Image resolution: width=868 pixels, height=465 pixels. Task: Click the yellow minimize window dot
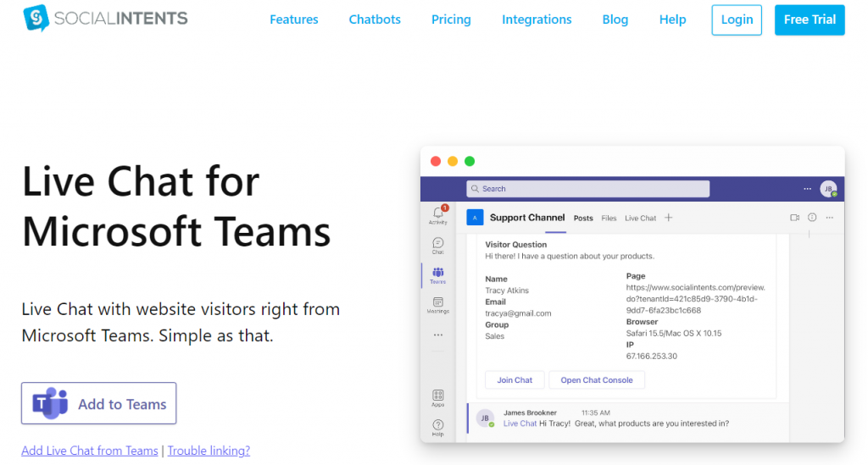[453, 162]
